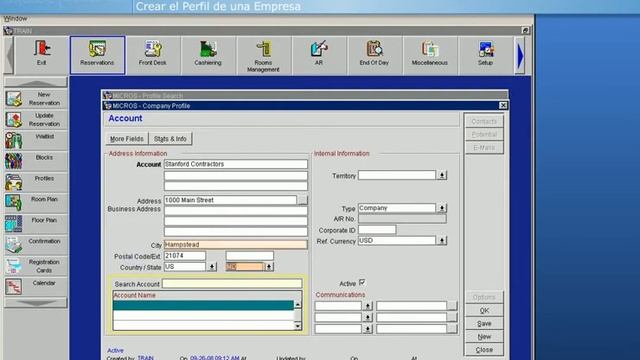Open second Communications type dropdown

[368, 317]
